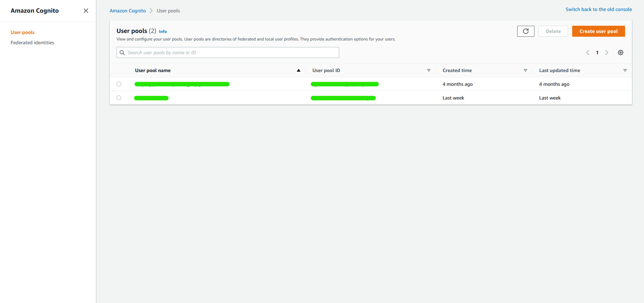Image resolution: width=644 pixels, height=303 pixels.
Task: Open the first user pool name link
Action: tap(182, 84)
